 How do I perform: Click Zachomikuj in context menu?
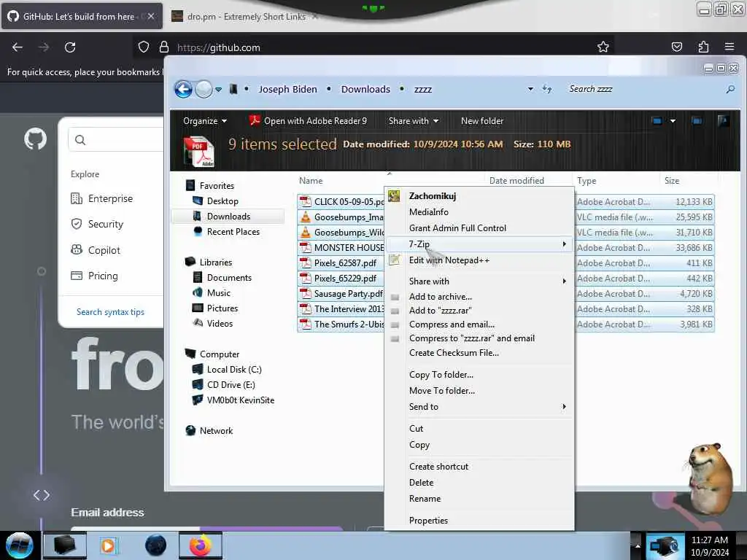pyautogui.click(x=479, y=195)
